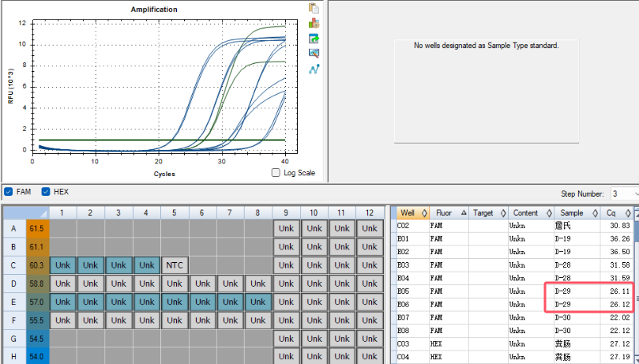Select plate column header 9

tap(286, 212)
